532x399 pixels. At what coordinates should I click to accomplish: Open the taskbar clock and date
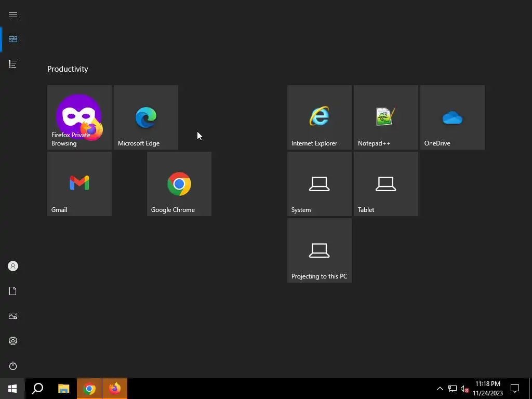point(487,389)
